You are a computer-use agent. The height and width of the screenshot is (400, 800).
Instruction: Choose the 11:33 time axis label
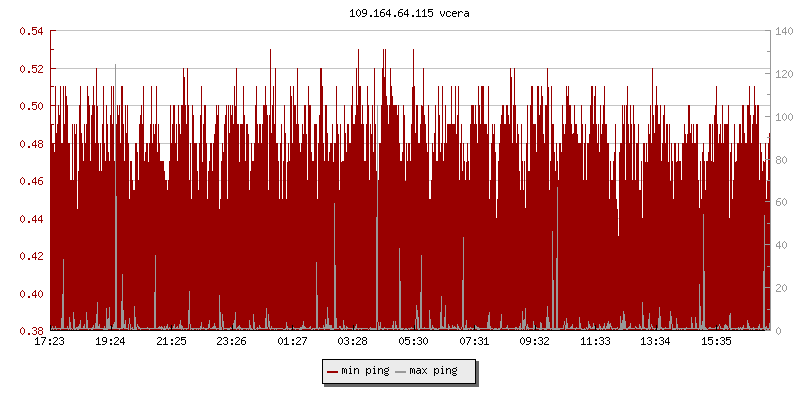595,342
